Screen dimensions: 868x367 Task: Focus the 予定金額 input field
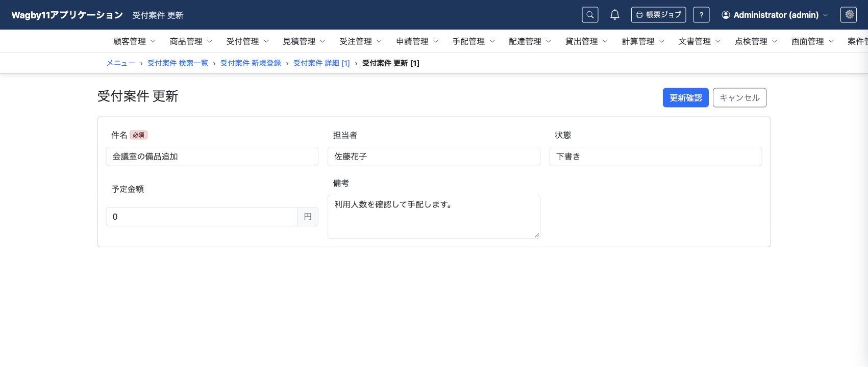202,217
